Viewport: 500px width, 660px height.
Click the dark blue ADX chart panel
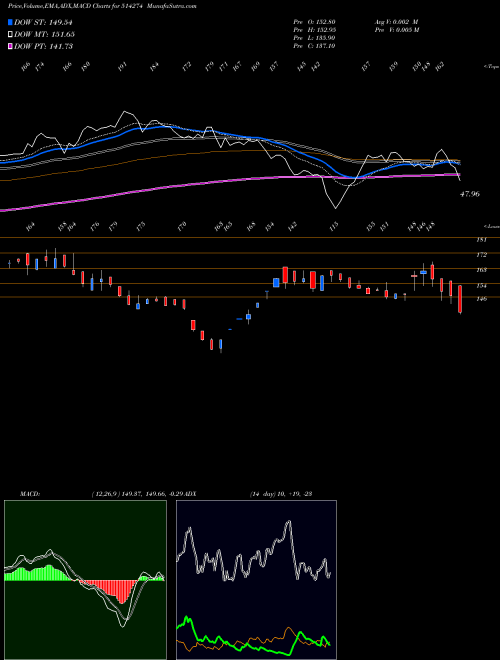[256, 580]
